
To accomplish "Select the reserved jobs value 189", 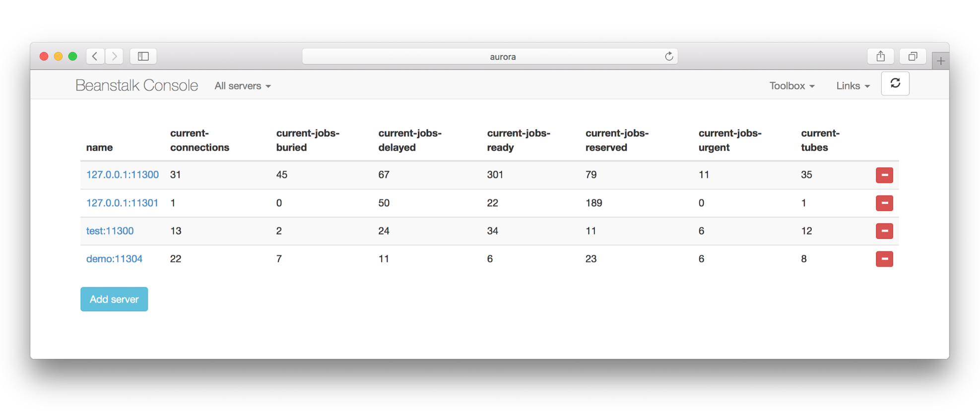I will (x=593, y=203).
